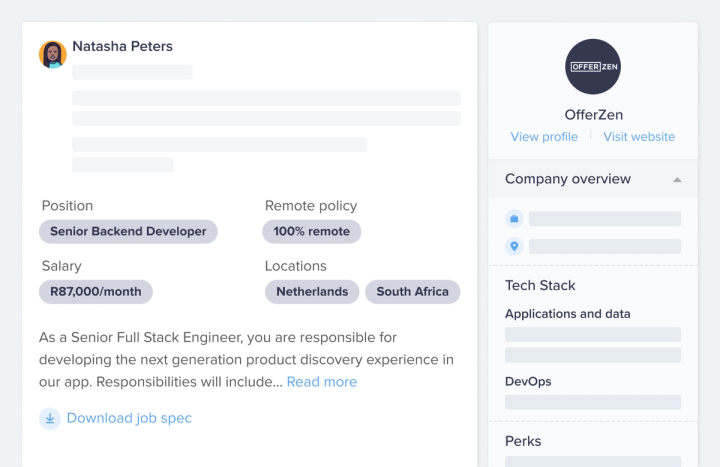Screen dimensions: 720x467
Task: Click the R87,000/month salary tag
Action: (96, 292)
